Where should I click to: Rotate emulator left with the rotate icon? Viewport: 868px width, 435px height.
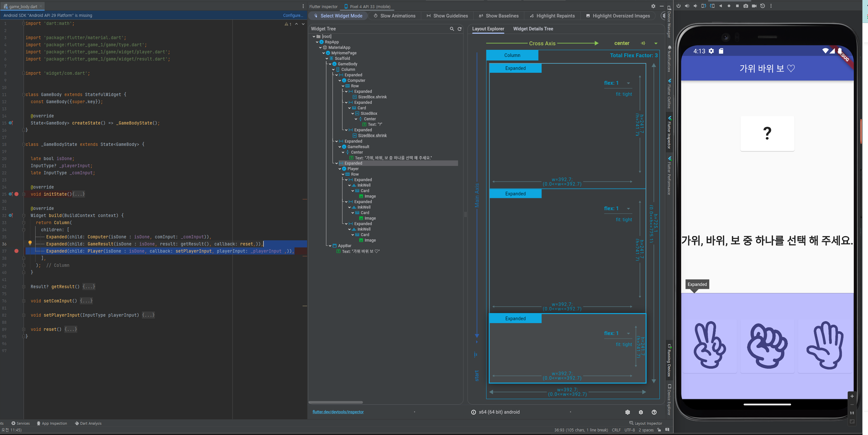(703, 6)
